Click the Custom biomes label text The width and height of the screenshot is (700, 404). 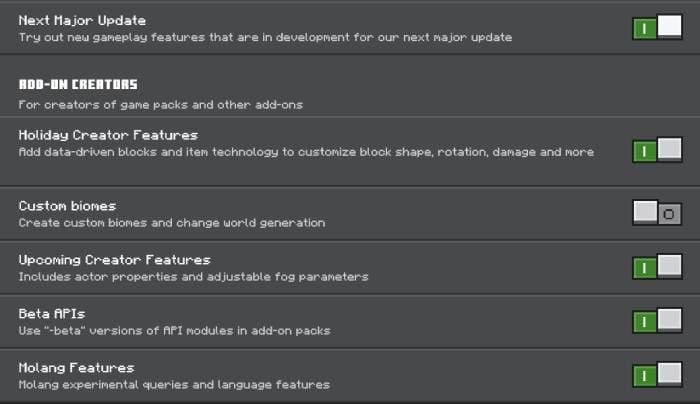tap(67, 206)
